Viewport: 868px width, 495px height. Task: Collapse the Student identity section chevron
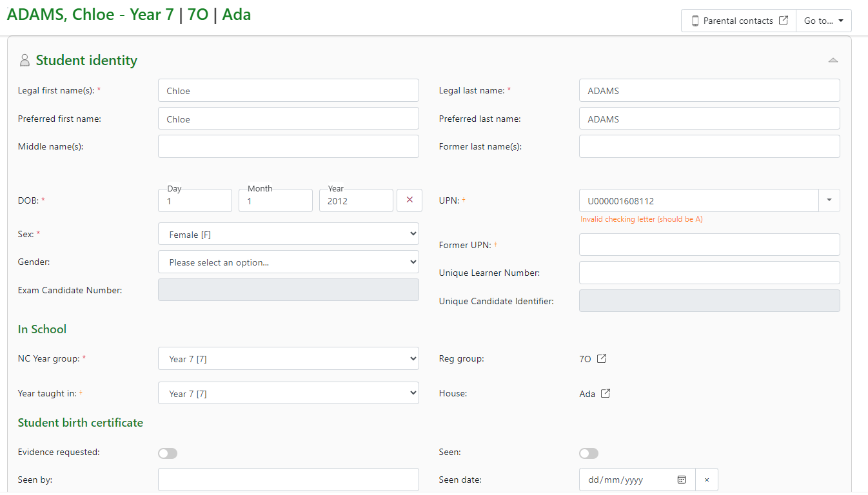(833, 60)
